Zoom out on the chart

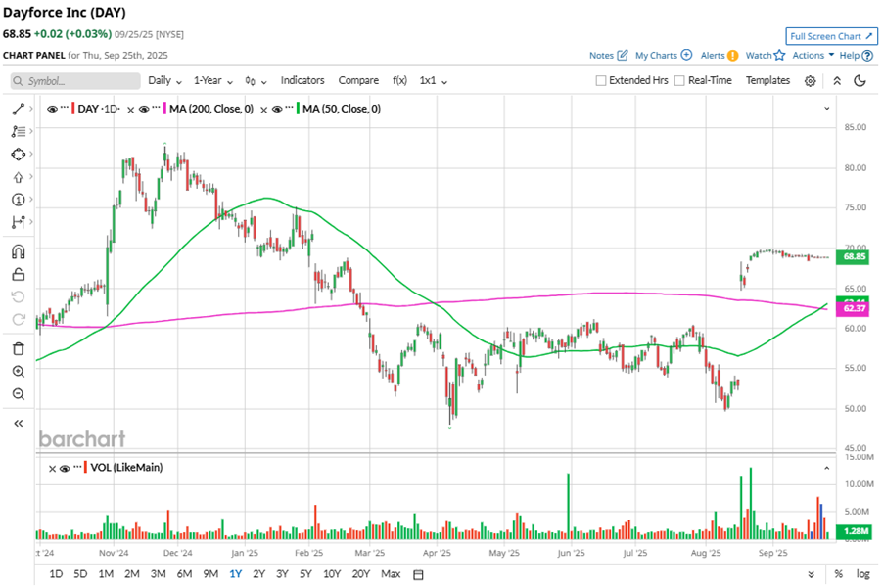click(18, 394)
